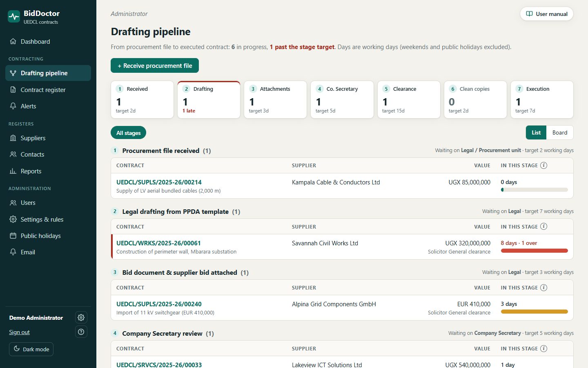Toggle Dark mode
Image resolution: width=588 pixels, height=368 pixels.
(31, 349)
